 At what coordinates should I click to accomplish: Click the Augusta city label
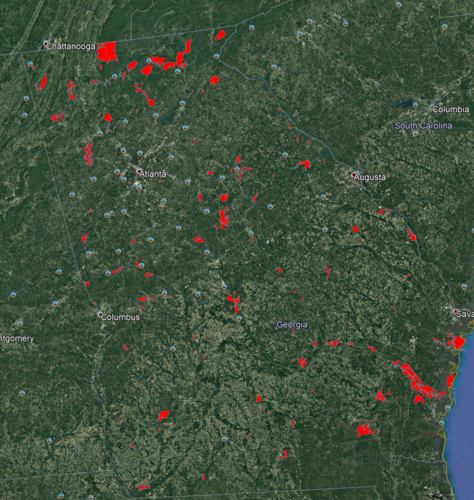[370, 177]
